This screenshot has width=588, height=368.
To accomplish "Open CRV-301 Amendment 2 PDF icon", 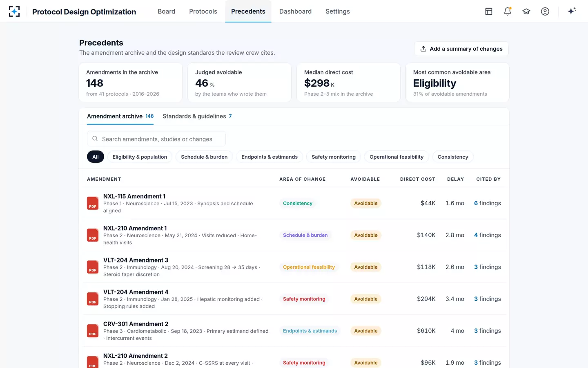I will point(93,331).
